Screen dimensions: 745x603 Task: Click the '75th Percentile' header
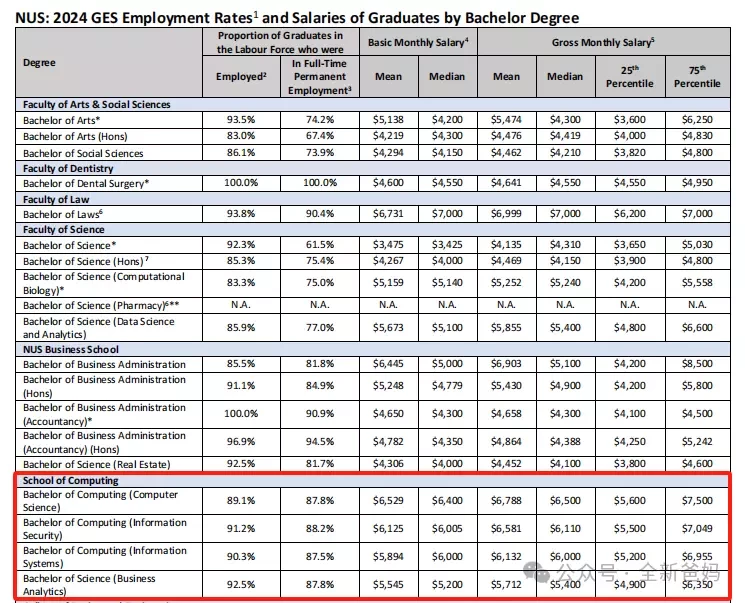click(697, 77)
